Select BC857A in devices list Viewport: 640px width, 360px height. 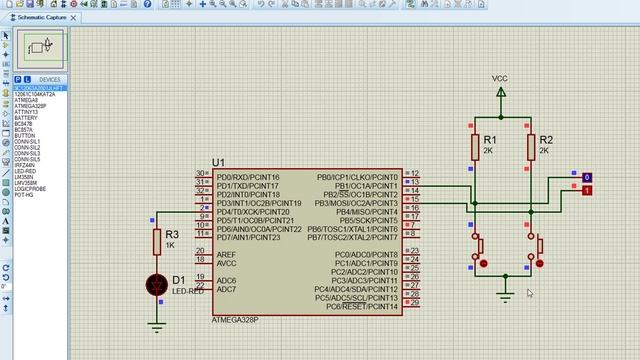tap(23, 130)
